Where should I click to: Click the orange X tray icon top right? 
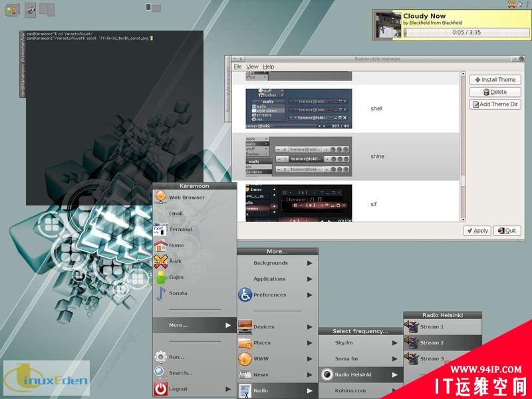(511, 4)
